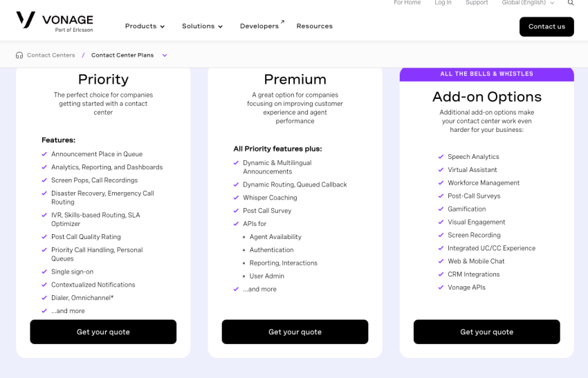This screenshot has height=378, width=588.
Task: Click the Vonage logo
Action: pyautogui.click(x=55, y=22)
